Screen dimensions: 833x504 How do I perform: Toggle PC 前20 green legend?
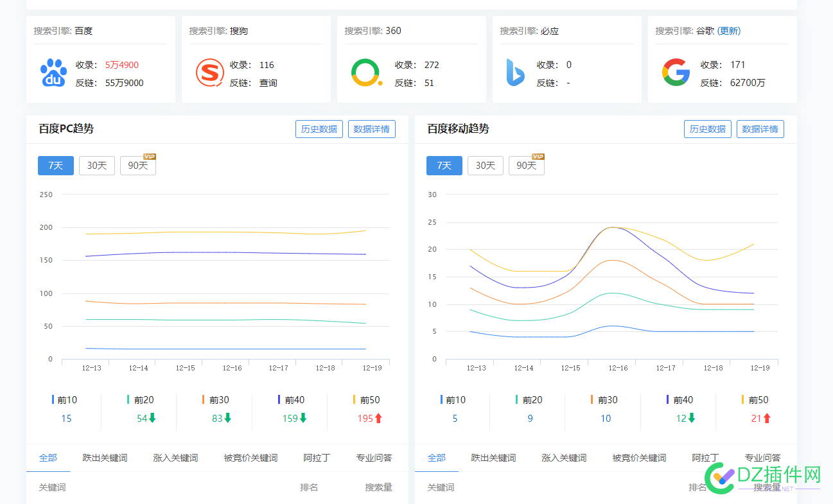pos(140,400)
